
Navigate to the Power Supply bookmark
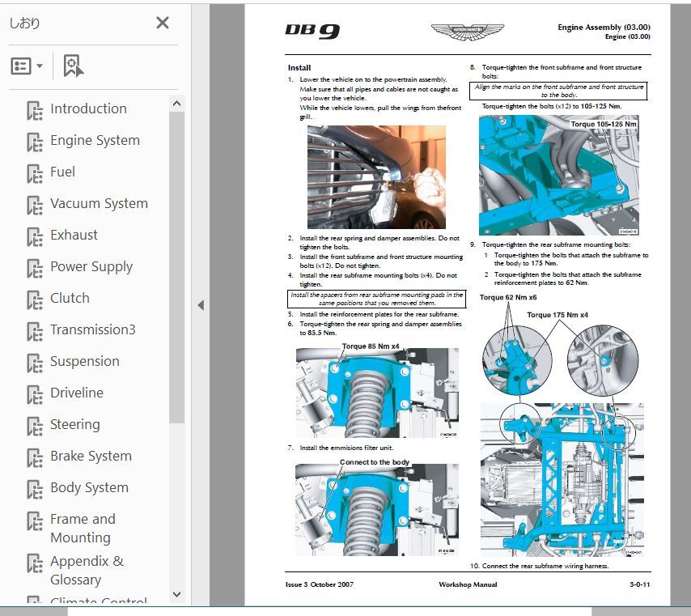click(x=91, y=266)
